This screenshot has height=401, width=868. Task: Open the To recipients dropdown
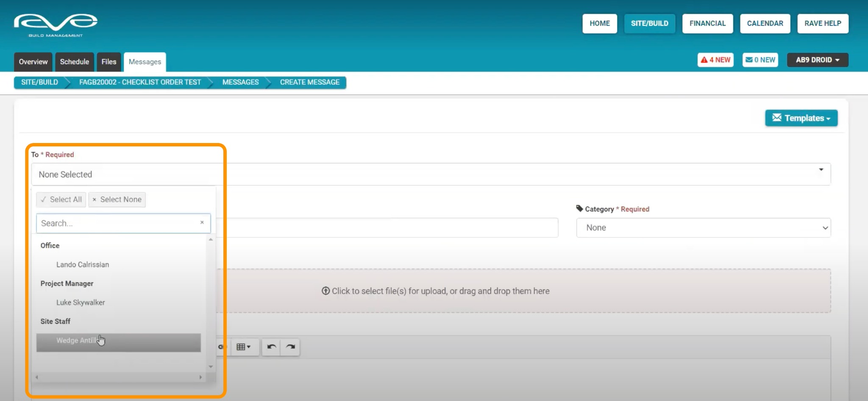pos(431,174)
